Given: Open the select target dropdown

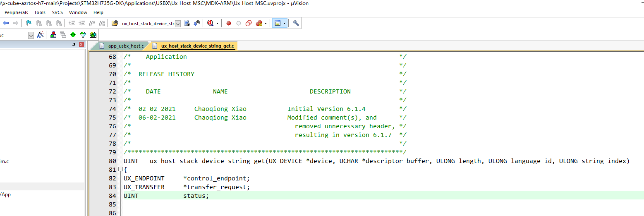Looking at the screenshot, I should click(31, 35).
